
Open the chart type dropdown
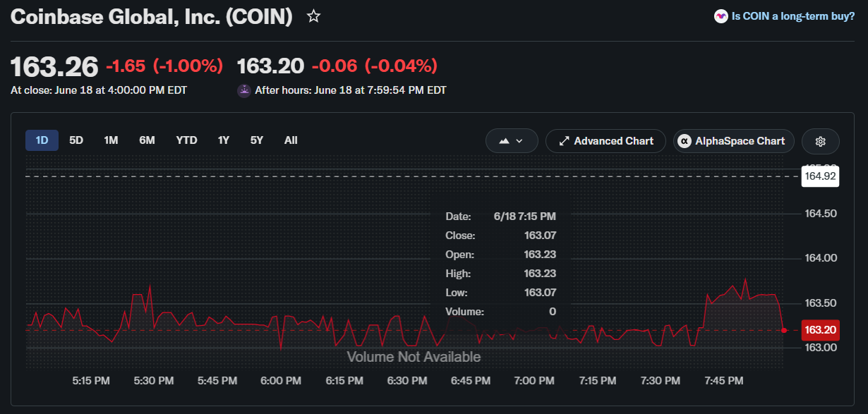(x=512, y=141)
